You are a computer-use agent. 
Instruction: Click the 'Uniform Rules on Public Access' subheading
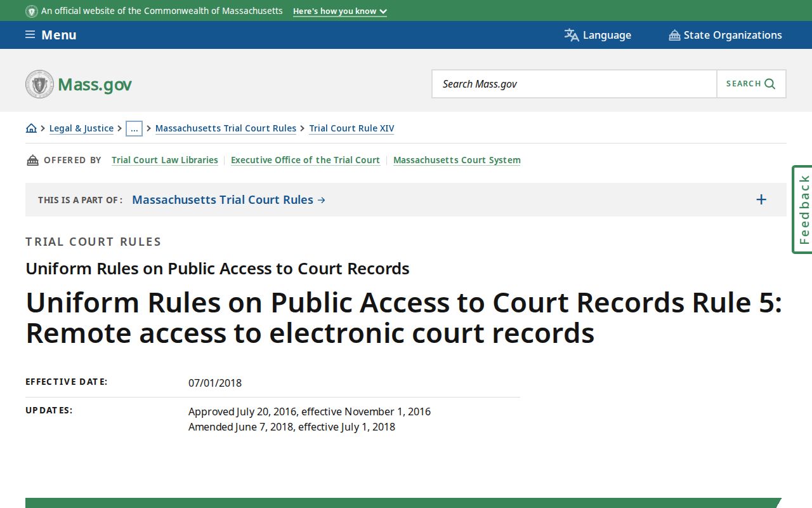218,269
